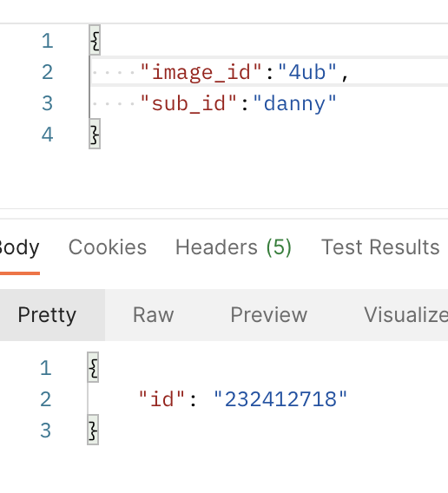Click the request body closing brace on line 4
This screenshot has width=448, height=493.
(95, 134)
